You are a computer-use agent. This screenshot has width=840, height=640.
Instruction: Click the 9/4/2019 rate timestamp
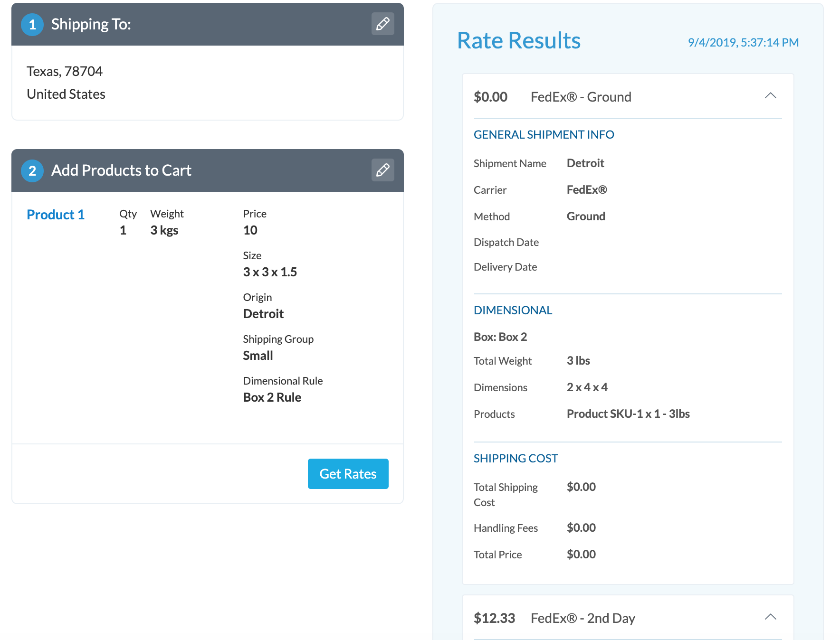[743, 42]
